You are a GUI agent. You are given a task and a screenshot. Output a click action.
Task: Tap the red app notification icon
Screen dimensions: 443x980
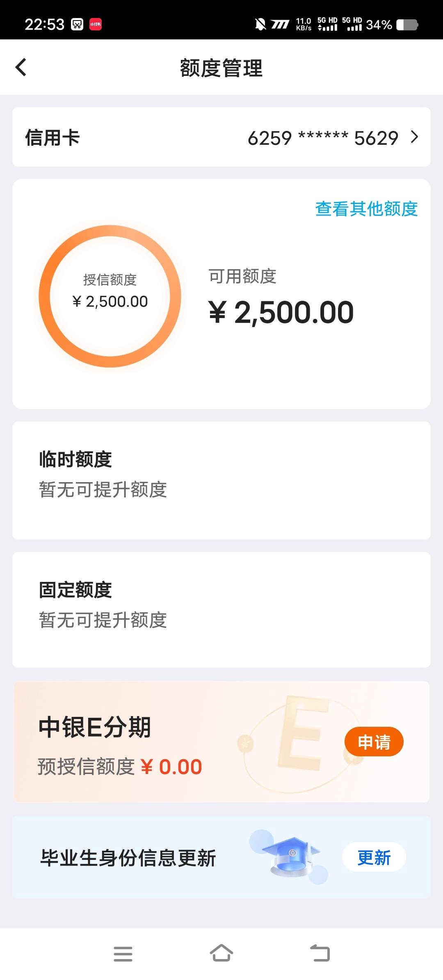[96, 24]
